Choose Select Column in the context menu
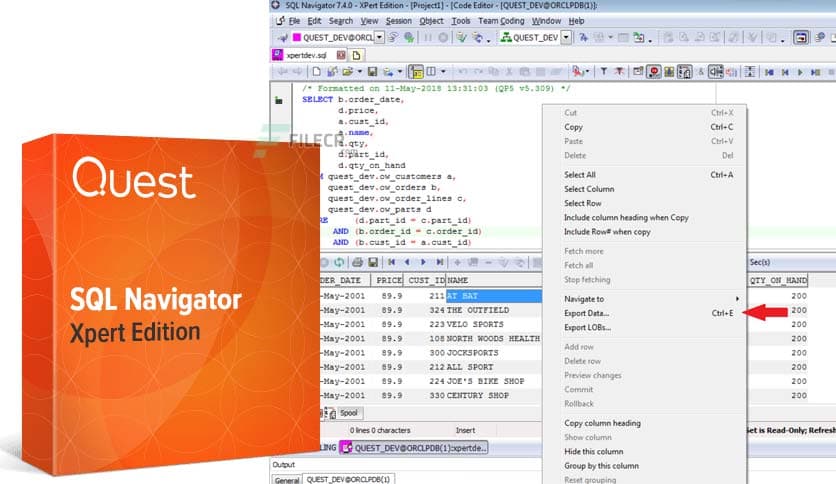 tap(645, 189)
